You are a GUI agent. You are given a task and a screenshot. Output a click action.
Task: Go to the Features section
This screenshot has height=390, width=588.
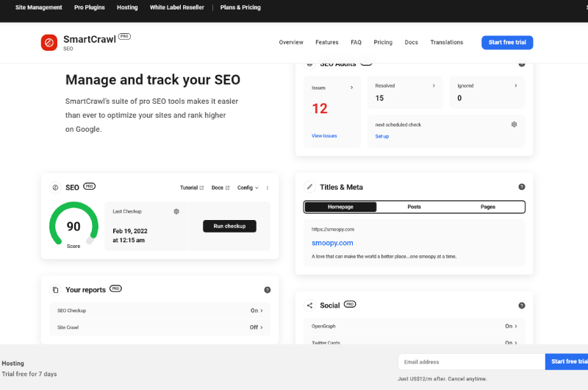(x=327, y=42)
